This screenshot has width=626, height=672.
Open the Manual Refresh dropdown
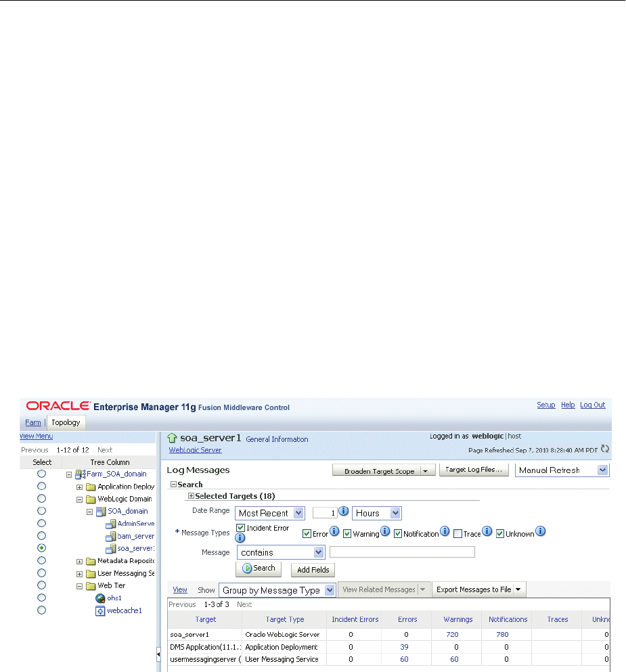(x=562, y=470)
